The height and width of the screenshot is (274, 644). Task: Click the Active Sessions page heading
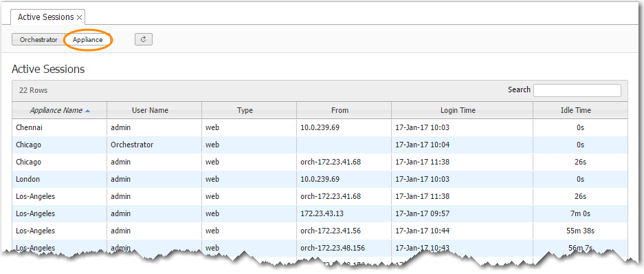click(48, 69)
